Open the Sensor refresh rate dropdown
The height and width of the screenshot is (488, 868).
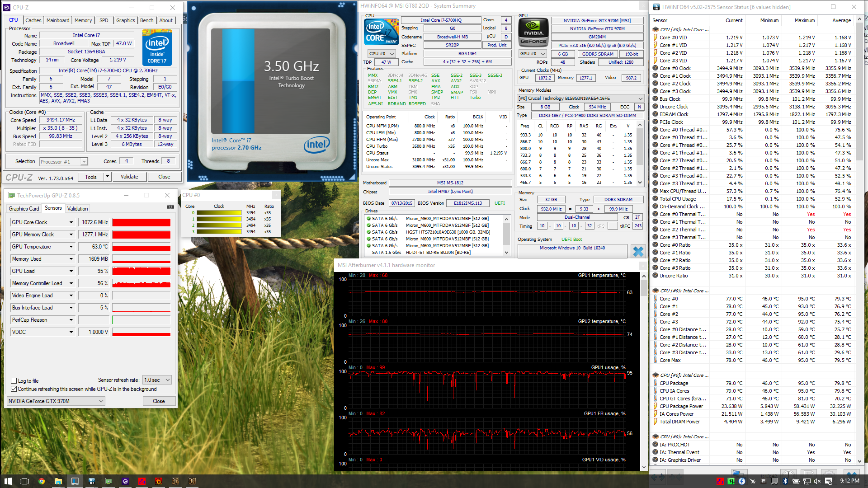[157, 380]
